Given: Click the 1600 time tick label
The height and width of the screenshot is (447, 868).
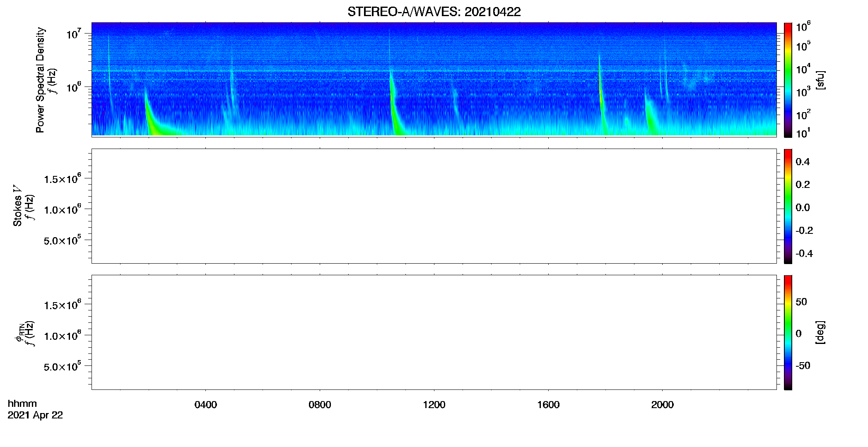Looking at the screenshot, I should point(548,405).
